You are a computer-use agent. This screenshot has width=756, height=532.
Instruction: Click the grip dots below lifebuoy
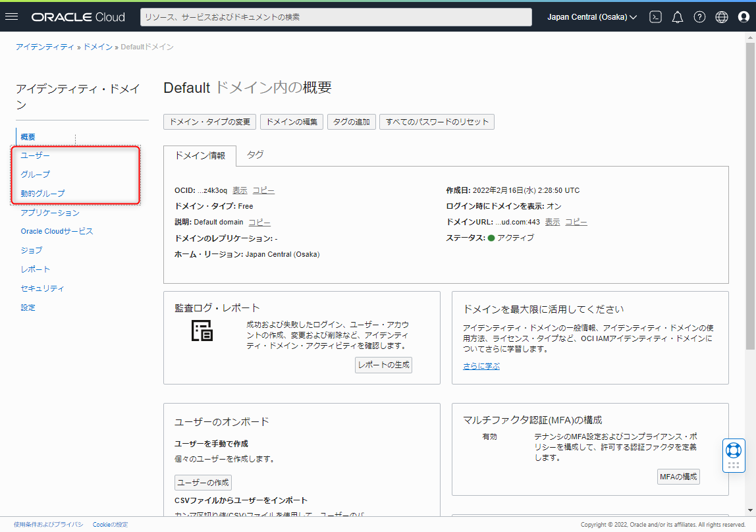coord(734,465)
